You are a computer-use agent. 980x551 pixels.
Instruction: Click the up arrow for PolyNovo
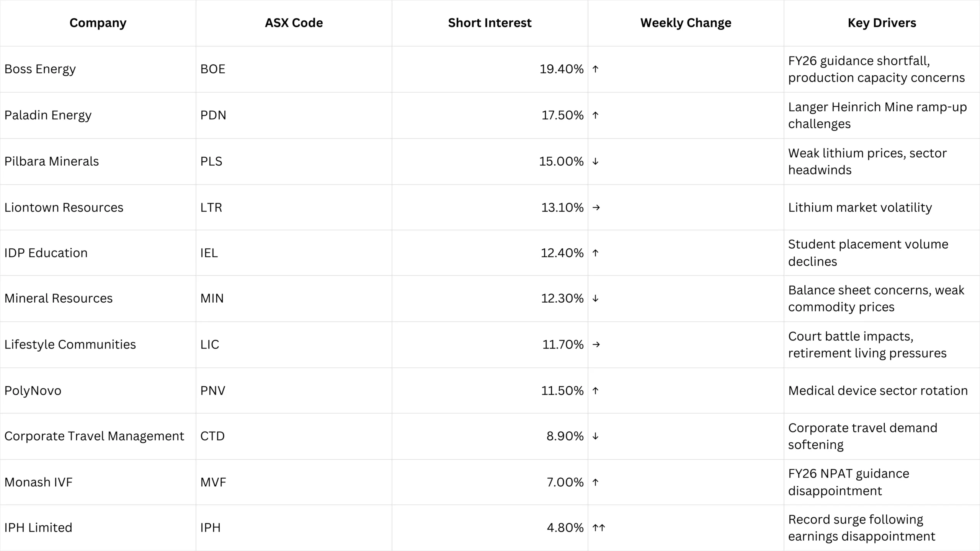pos(595,391)
